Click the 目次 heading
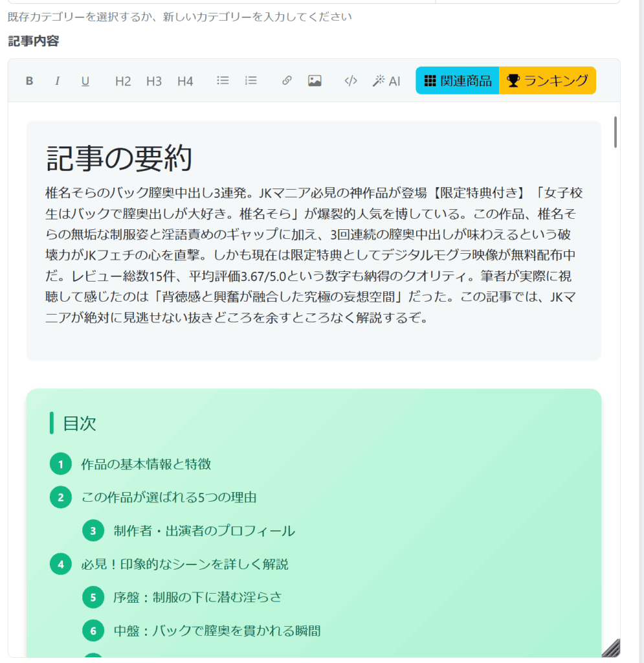Image resolution: width=644 pixels, height=663 pixels. 80,423
